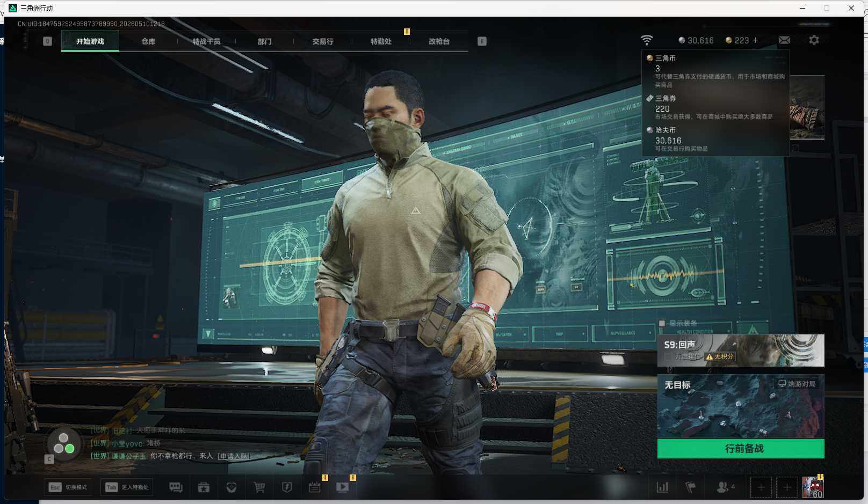Minimize the 三角洲行动 window
Screen dimensions: 868x504
pyautogui.click(x=802, y=8)
